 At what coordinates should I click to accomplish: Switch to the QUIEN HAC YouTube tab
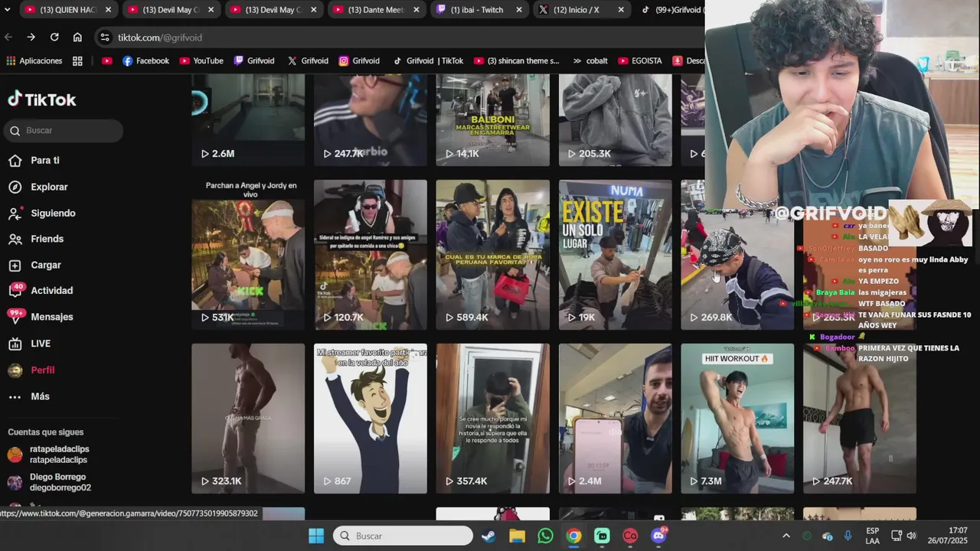(68, 10)
